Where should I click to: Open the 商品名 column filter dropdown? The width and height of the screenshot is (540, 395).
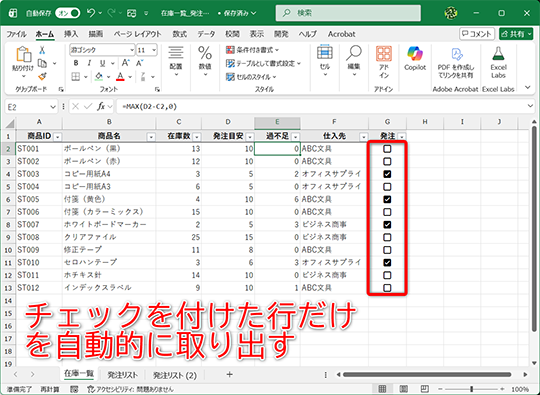point(151,137)
